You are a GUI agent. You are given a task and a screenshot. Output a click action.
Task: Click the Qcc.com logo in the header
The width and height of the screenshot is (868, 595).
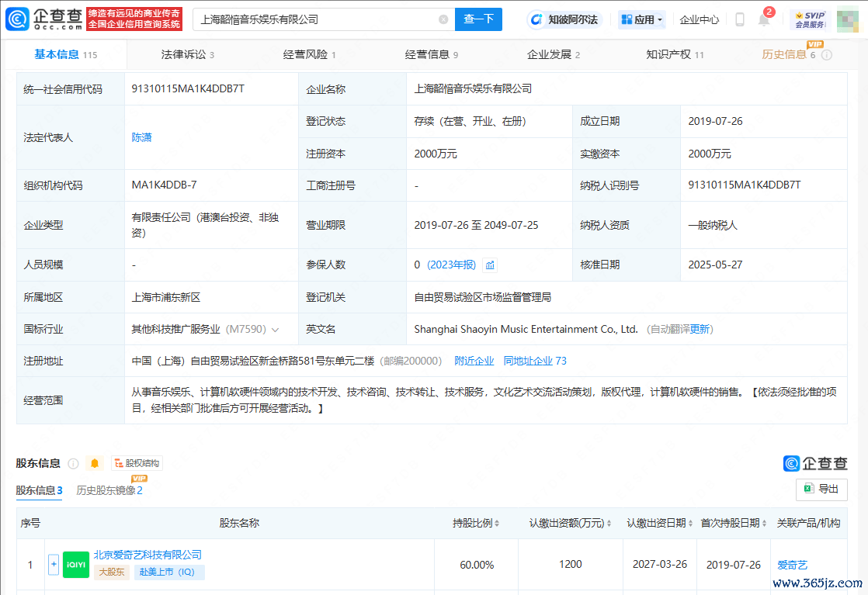[x=43, y=19]
